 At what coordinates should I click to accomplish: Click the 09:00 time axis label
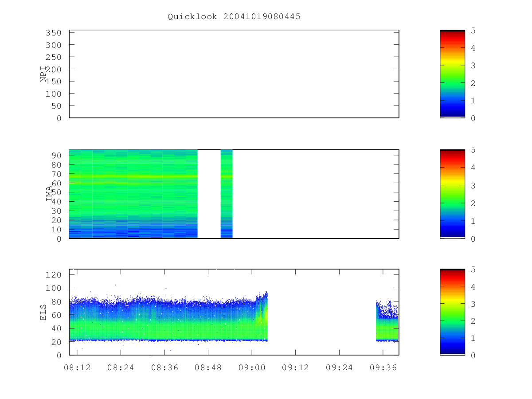pos(252,367)
